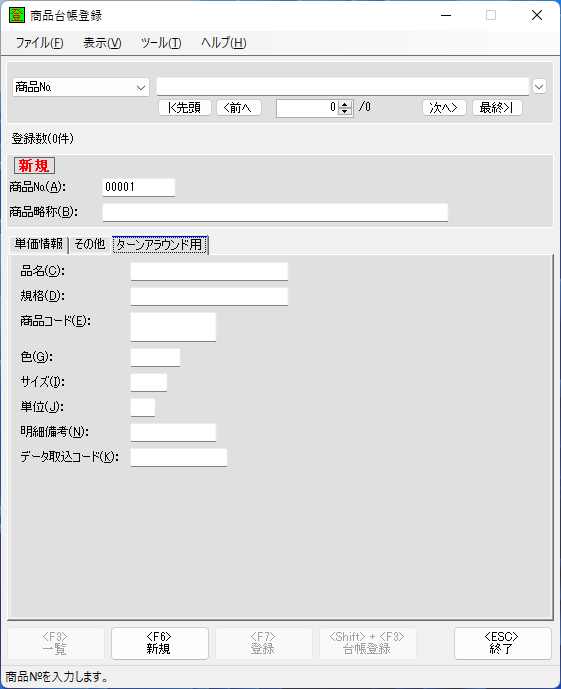Click the <F6> 新規 button
Image resolution: width=561 pixels, height=689 pixels.
(160, 643)
